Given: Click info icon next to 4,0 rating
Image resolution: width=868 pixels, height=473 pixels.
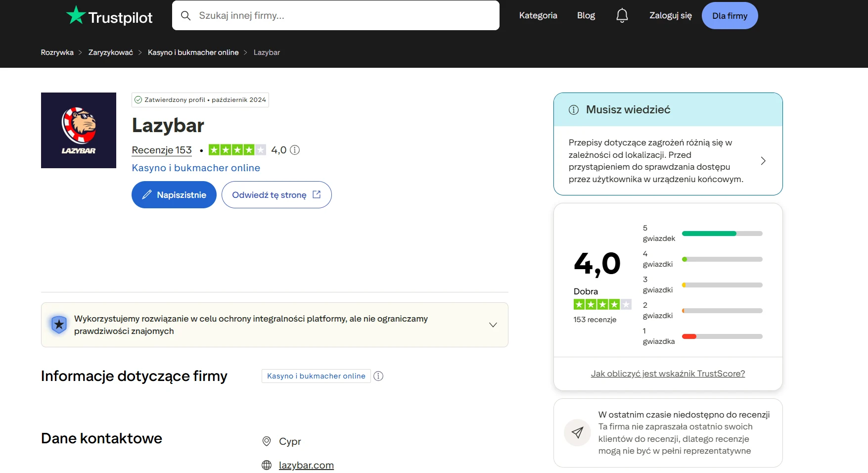Looking at the screenshot, I should [x=295, y=150].
